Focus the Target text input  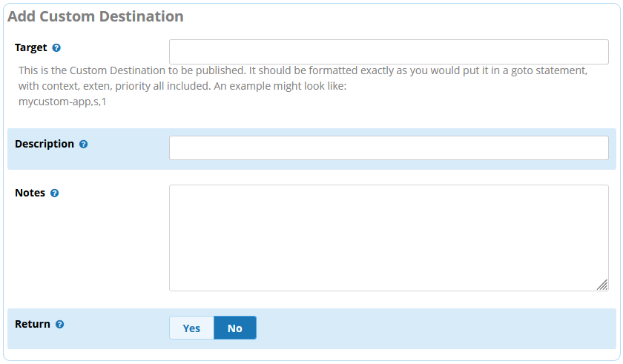point(389,52)
